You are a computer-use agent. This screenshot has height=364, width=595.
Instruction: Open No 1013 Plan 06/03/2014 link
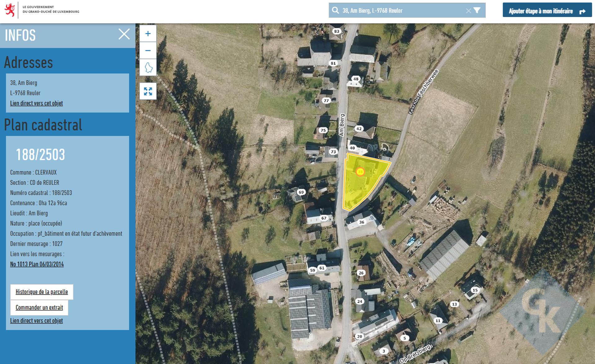pos(37,264)
